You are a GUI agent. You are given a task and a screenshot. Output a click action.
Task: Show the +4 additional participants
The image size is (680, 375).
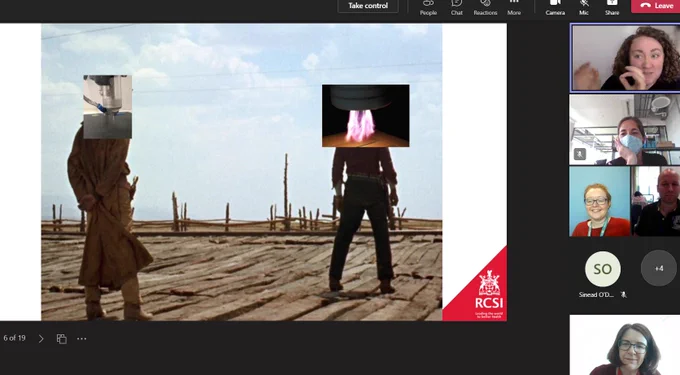tap(659, 268)
